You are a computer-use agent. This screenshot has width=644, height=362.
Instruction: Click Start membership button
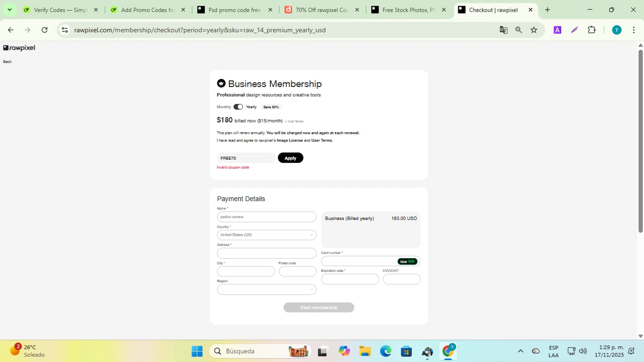click(x=319, y=307)
